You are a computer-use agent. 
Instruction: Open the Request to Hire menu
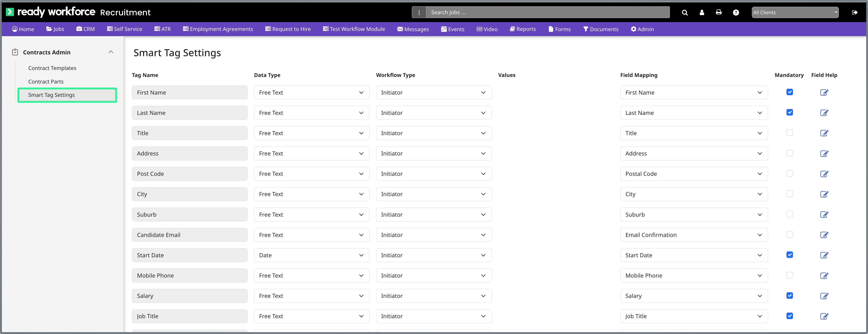tap(288, 29)
